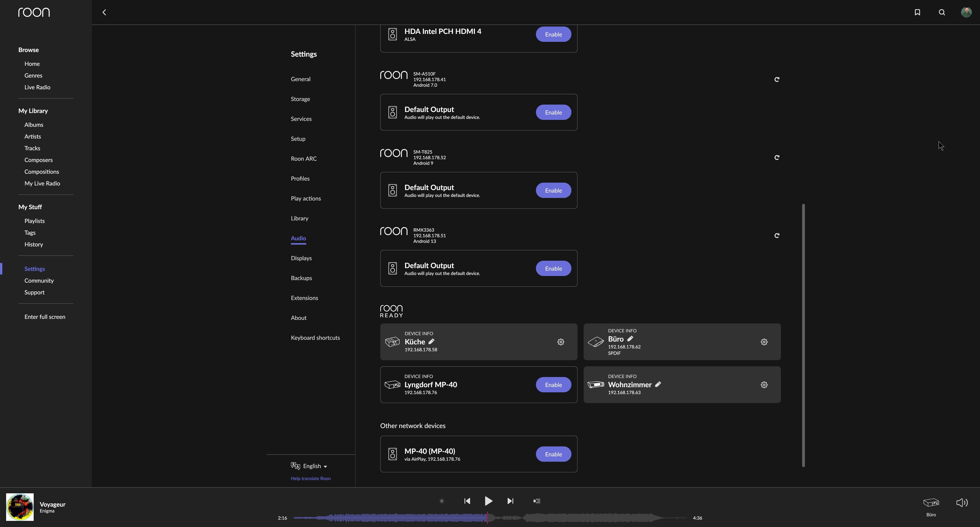Enable HDA Intel PCH HDMI 4
Screen dimensions: 980x527
[x=554, y=34]
